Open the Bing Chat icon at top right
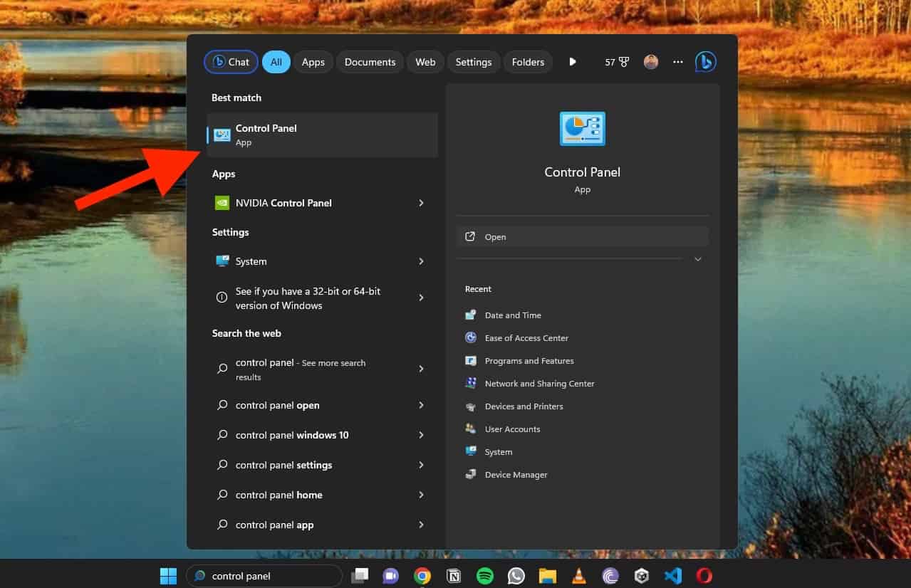The width and height of the screenshot is (911, 588). 705,62
